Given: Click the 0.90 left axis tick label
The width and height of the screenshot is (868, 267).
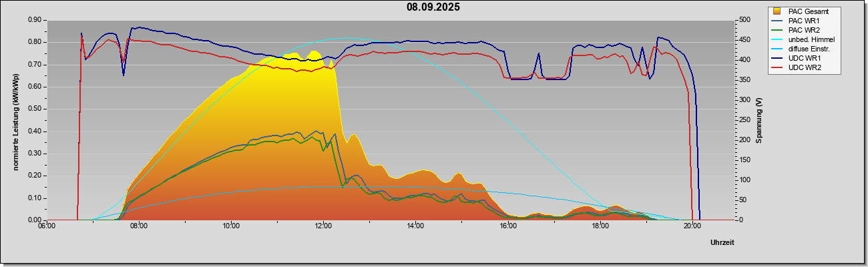Looking at the screenshot, I should click(x=35, y=20).
